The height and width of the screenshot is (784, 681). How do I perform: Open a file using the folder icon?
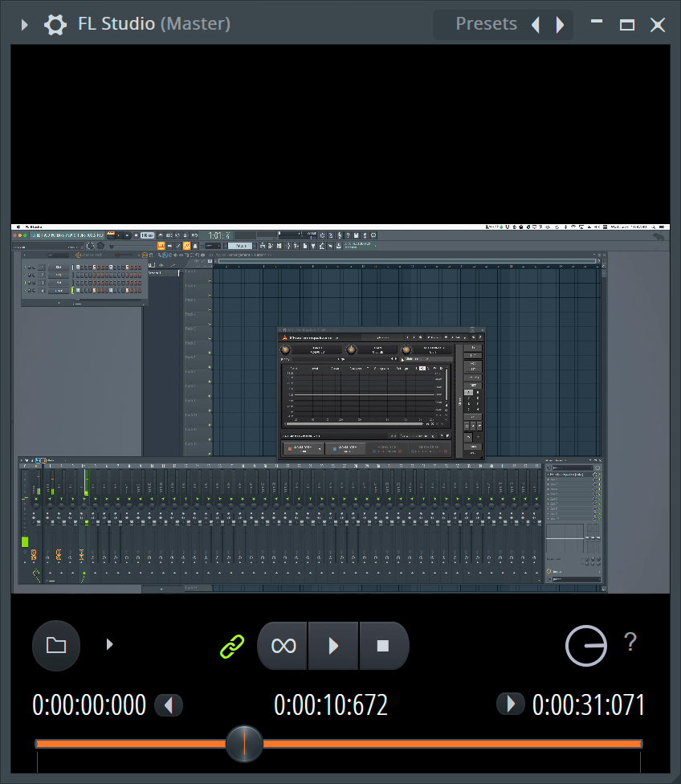(x=55, y=645)
